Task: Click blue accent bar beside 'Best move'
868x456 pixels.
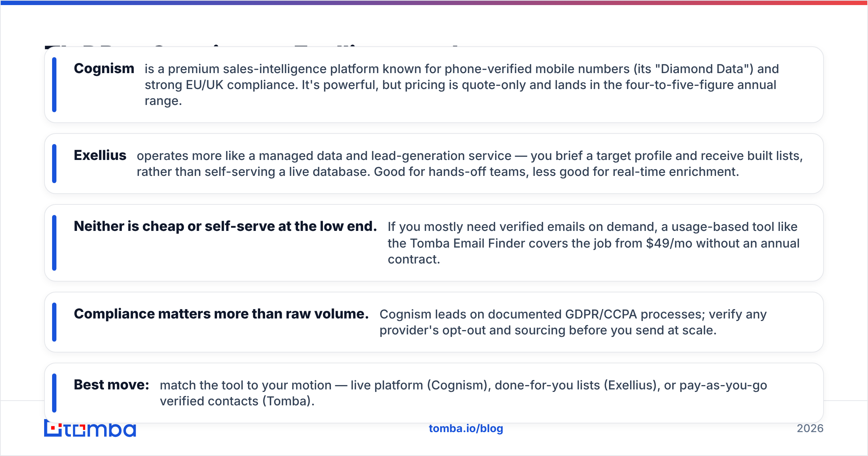Action: pyautogui.click(x=54, y=393)
